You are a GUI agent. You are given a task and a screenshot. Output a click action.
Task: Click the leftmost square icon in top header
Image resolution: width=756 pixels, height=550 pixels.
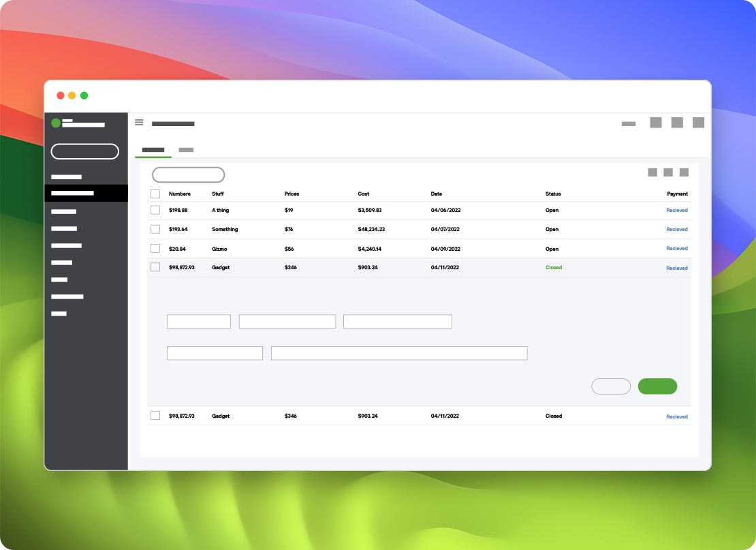click(x=656, y=123)
